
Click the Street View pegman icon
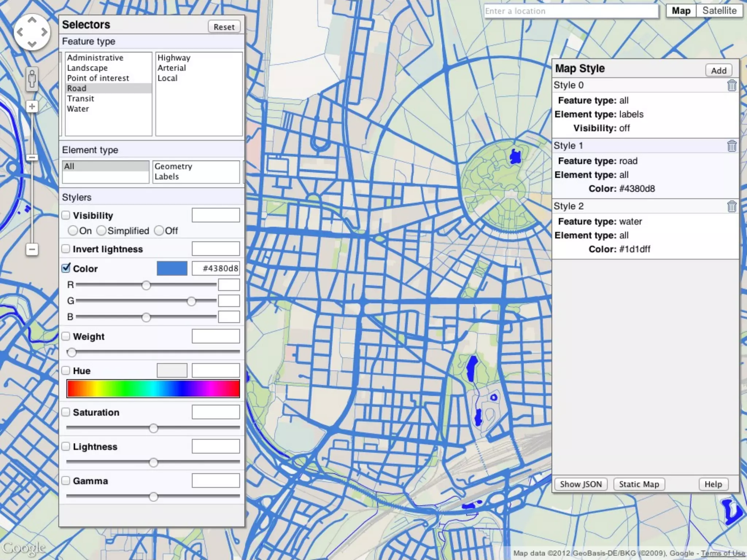click(x=32, y=79)
